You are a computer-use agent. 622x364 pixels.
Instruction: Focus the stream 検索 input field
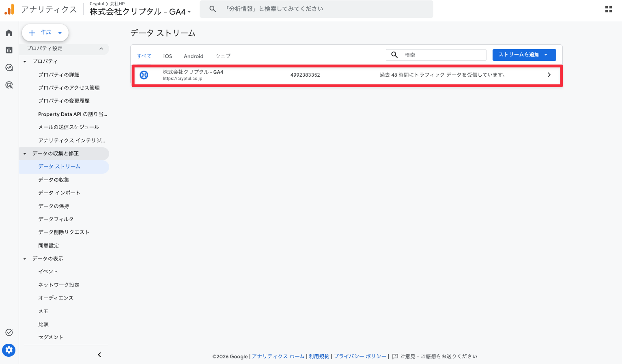tap(436, 55)
